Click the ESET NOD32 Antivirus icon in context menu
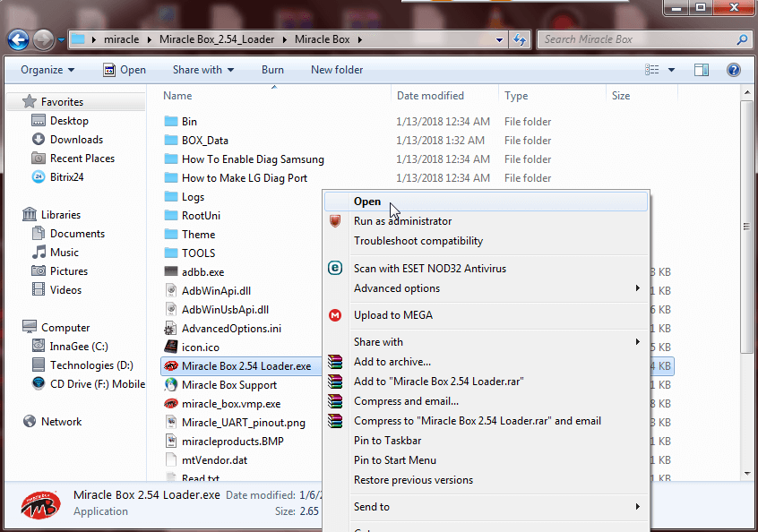This screenshot has height=532, width=758. click(x=335, y=268)
